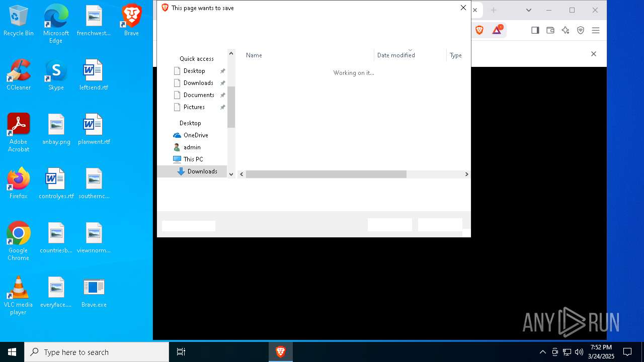Select the countriesb image file
The height and width of the screenshot is (362, 644).
[56, 238]
